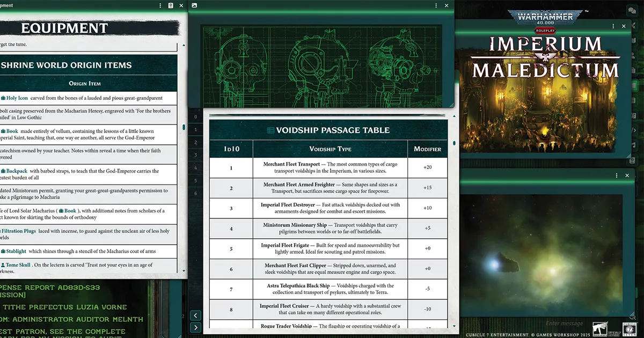Open the Journal sidebar tab
Screen dimensions: 644x338
point(633,85)
